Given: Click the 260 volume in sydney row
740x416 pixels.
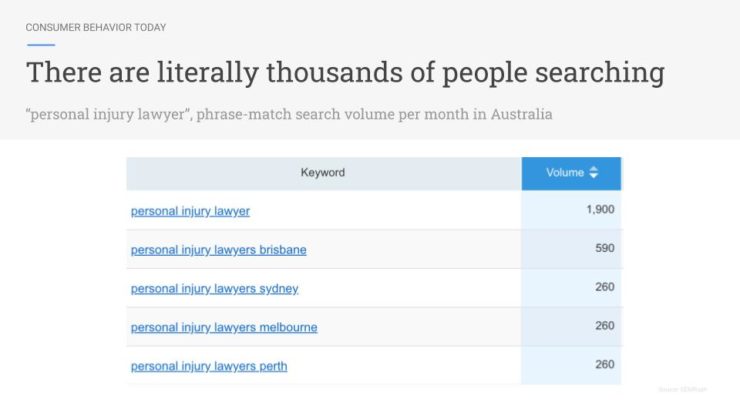Looking at the screenshot, I should (605, 287).
